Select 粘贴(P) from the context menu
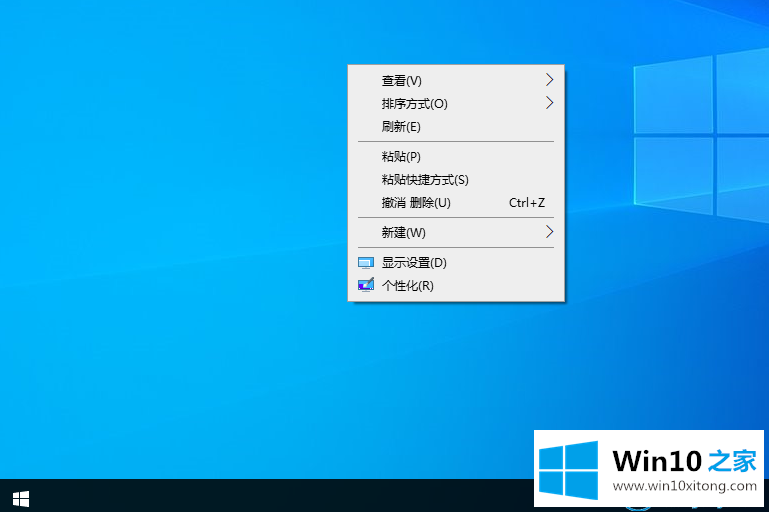The image size is (769, 512). coord(401,157)
